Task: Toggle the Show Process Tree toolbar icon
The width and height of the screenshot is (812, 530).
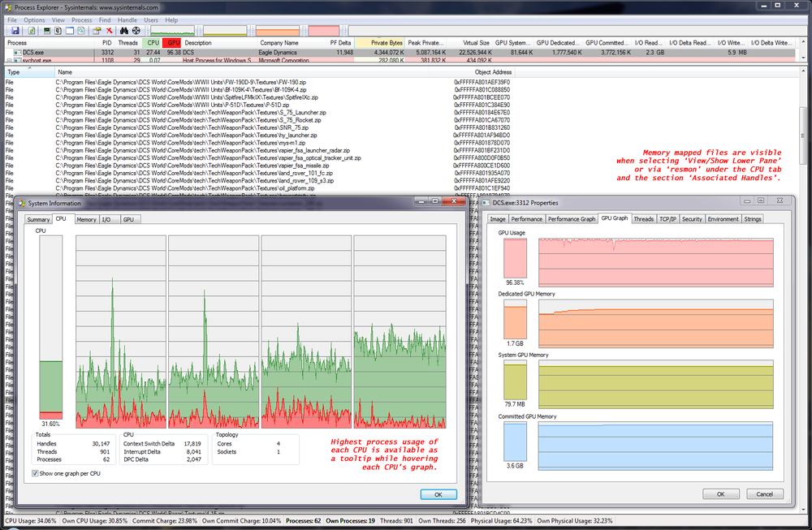Action: pos(58,30)
